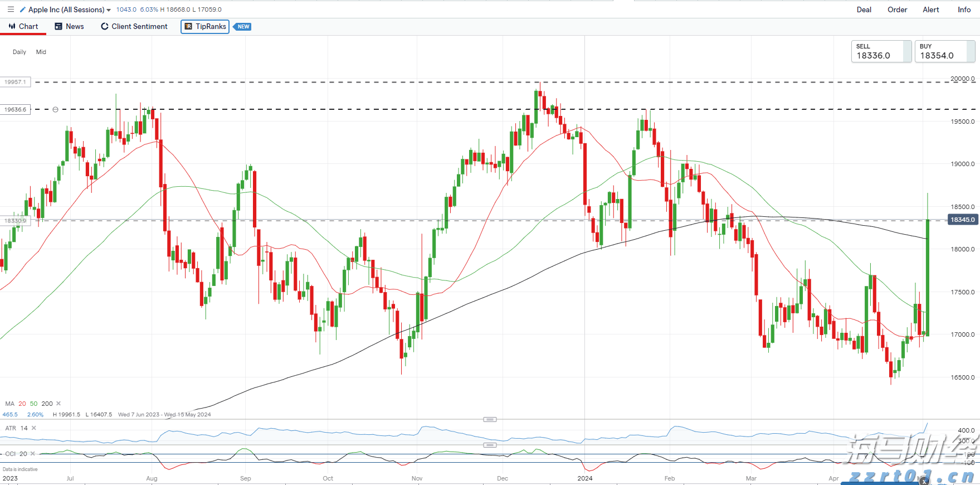980x485 pixels.
Task: Click the MA 20 red period label
Action: 22,404
